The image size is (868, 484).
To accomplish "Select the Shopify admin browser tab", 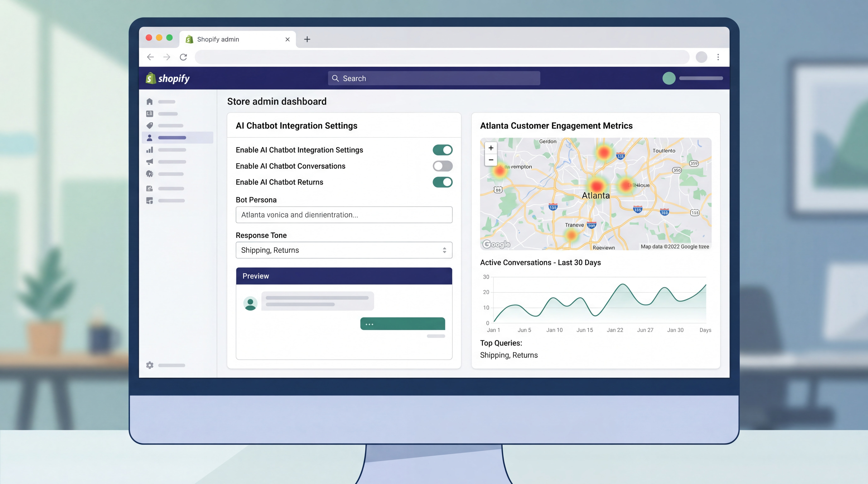I will coord(238,39).
